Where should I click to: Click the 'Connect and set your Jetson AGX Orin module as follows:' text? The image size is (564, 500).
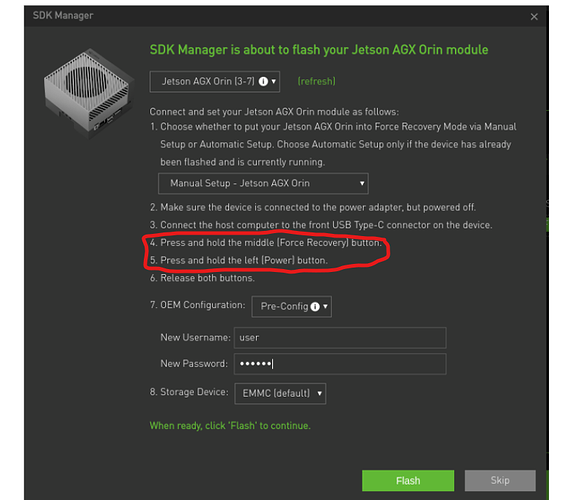point(274,112)
